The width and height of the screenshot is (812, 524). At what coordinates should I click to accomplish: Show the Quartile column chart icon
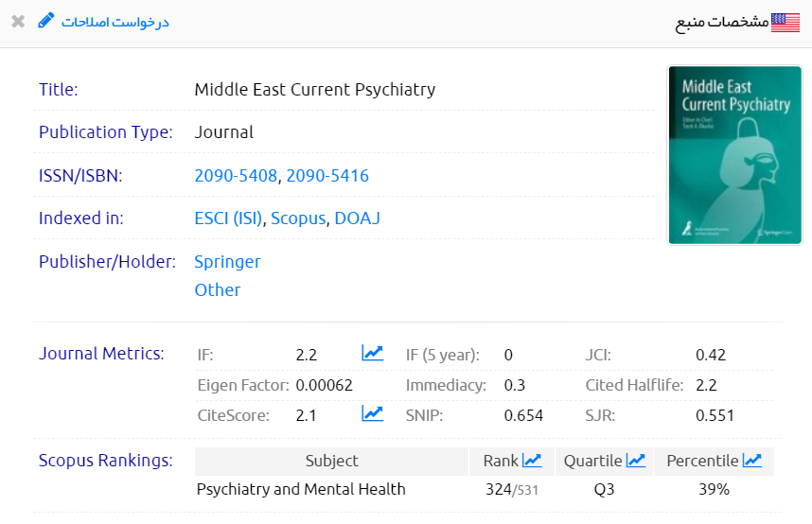[x=635, y=461]
